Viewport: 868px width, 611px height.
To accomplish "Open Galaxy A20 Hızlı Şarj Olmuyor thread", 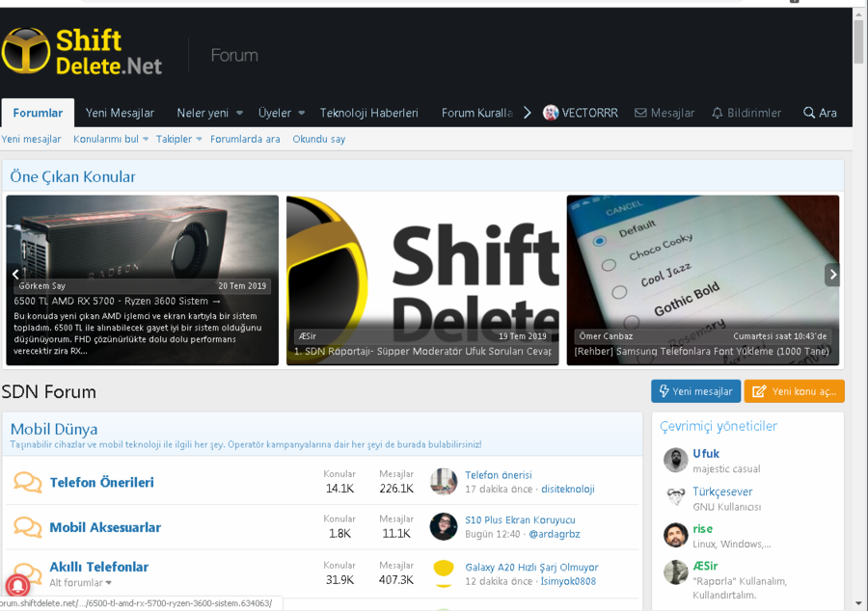I will click(531, 567).
